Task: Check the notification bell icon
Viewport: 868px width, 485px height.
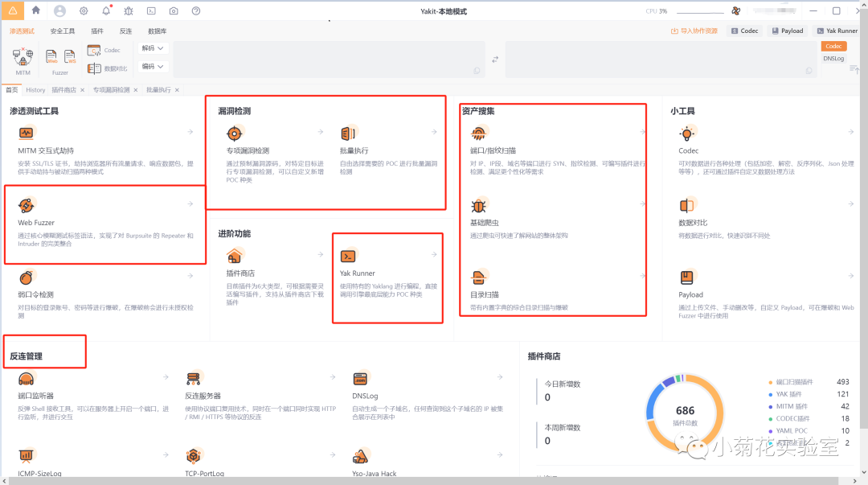Action: [106, 10]
